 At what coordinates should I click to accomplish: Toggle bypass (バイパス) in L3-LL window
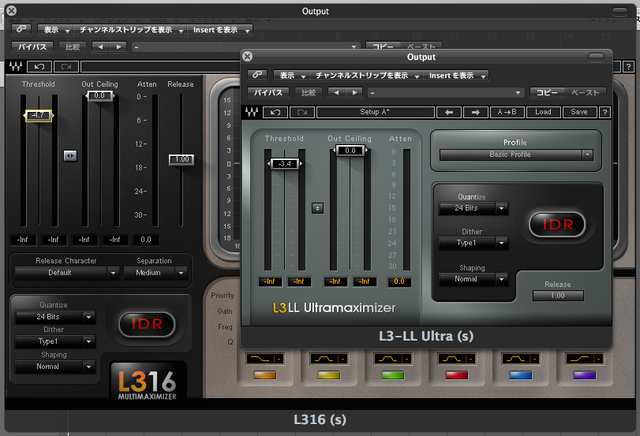tap(268, 93)
